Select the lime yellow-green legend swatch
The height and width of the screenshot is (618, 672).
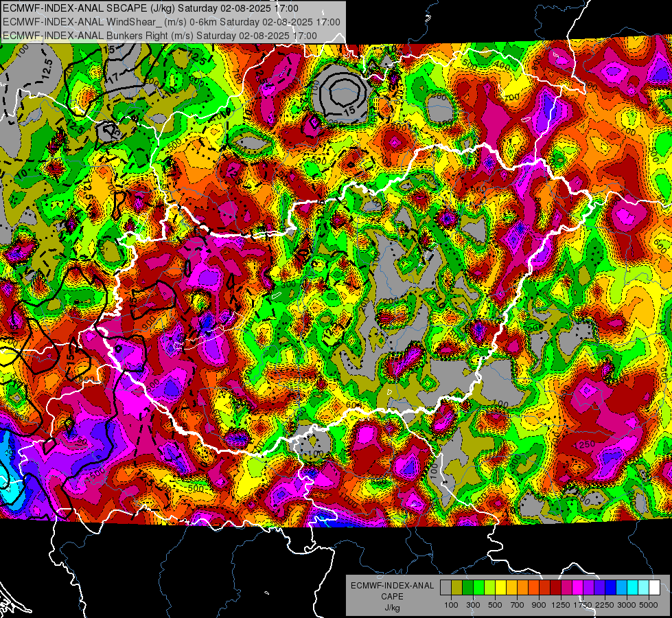(x=490, y=588)
